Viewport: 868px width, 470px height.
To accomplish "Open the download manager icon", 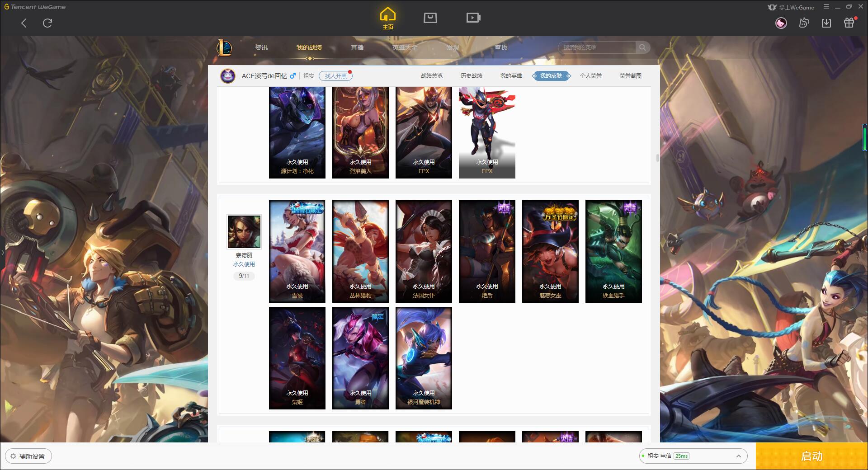I will (x=826, y=23).
